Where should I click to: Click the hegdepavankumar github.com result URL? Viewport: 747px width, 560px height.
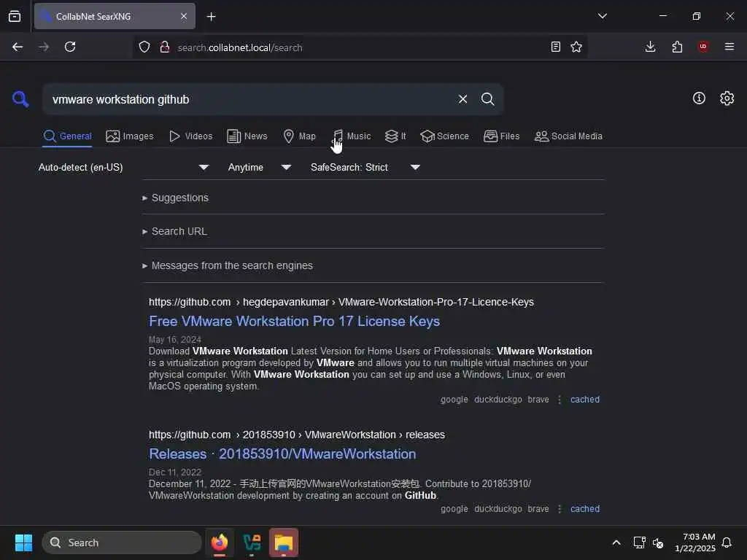pyautogui.click(x=341, y=303)
